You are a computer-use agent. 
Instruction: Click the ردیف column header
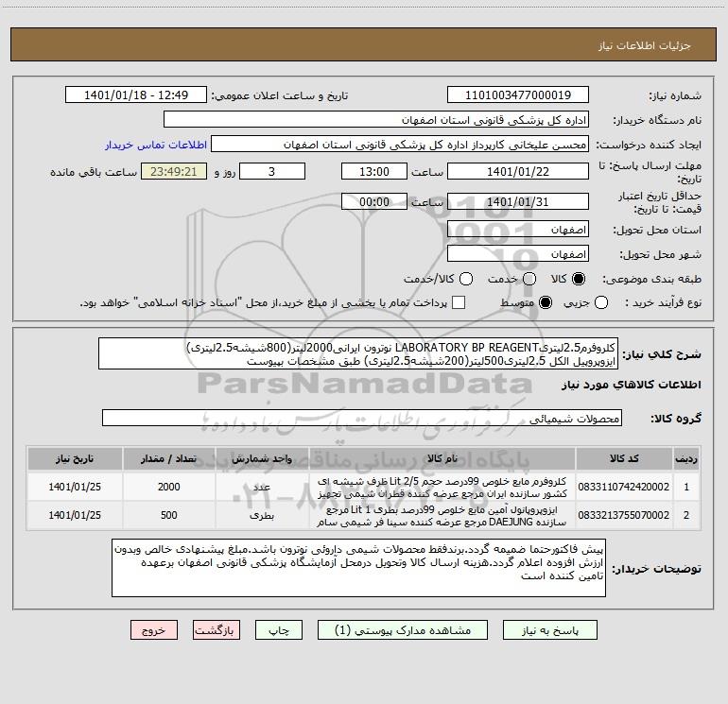click(x=686, y=458)
